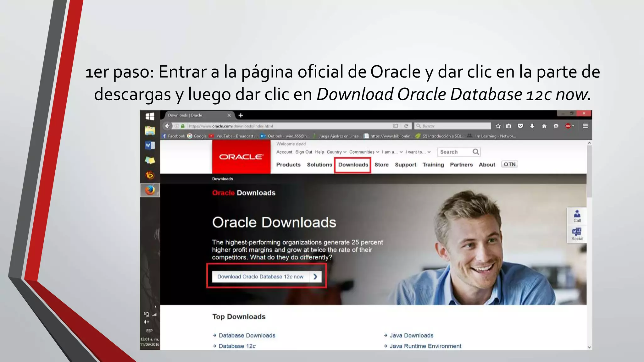The height and width of the screenshot is (362, 644).
Task: Open the Firefox hamburger menu
Action: 585,126
